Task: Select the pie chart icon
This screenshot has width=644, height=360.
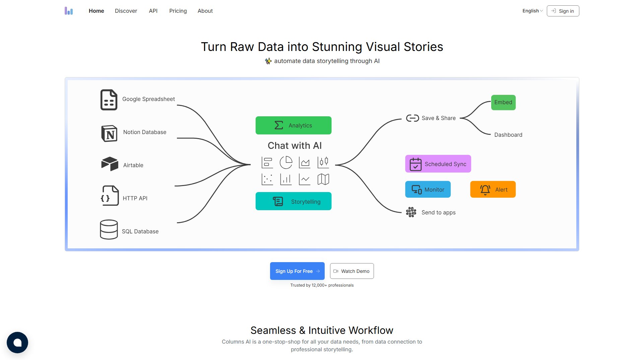Action: coord(286,162)
